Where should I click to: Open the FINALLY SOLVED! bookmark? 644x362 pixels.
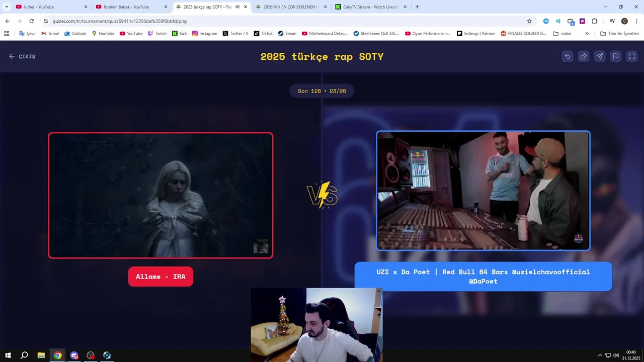click(523, 34)
